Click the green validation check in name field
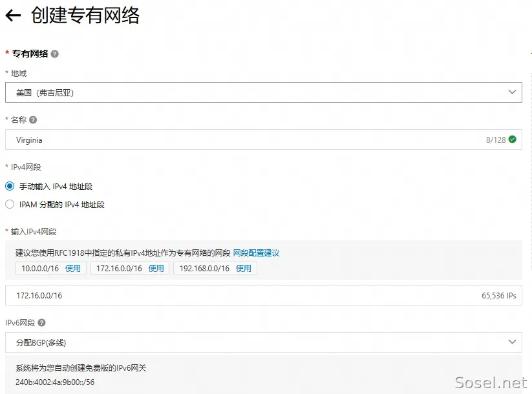This screenshot has width=532, height=394. [513, 140]
